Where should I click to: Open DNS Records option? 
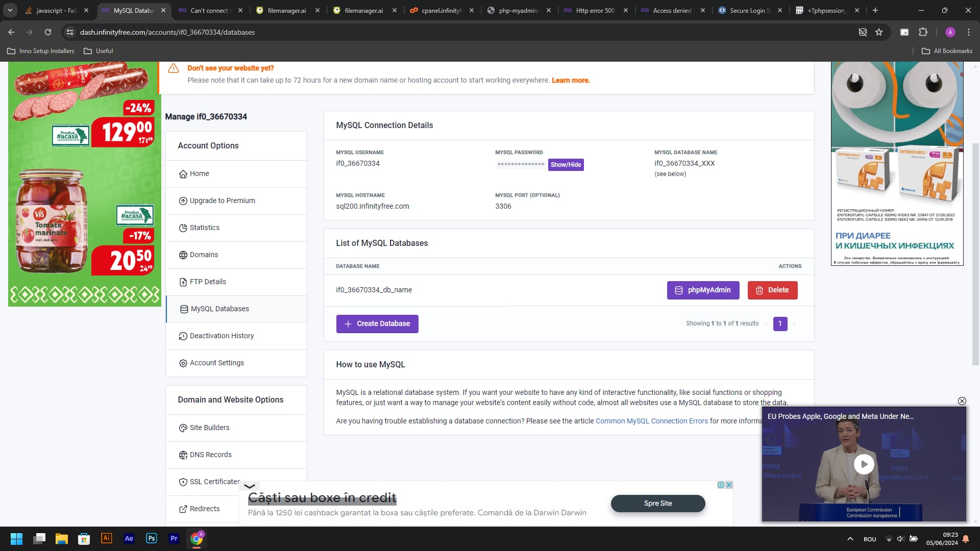point(236,455)
